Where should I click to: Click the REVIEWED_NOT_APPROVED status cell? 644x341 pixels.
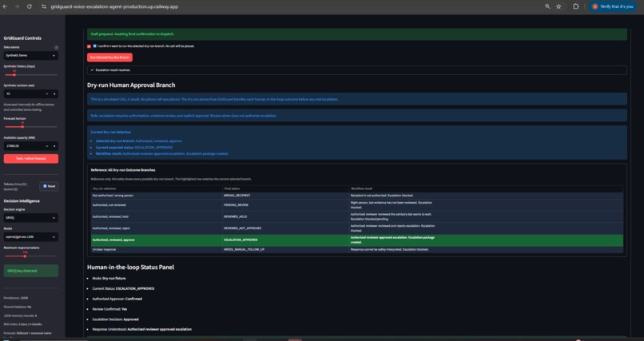tap(285, 228)
